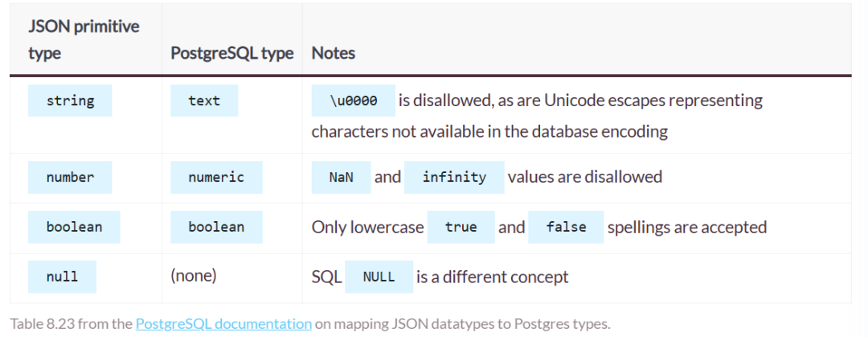Screen dimensions: 868x337
Task: Click the 'numeric' type code label
Action: point(215,177)
